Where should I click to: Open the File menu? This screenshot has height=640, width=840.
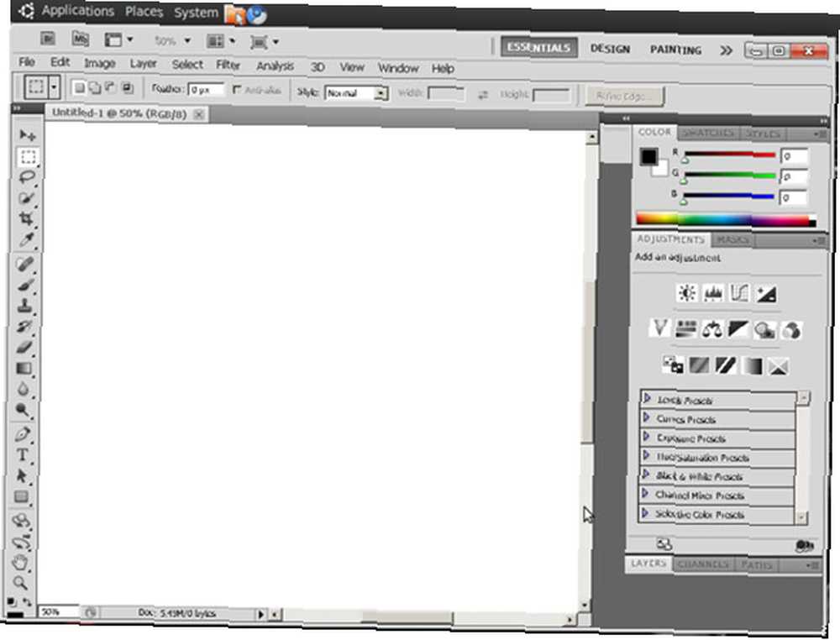click(x=27, y=62)
